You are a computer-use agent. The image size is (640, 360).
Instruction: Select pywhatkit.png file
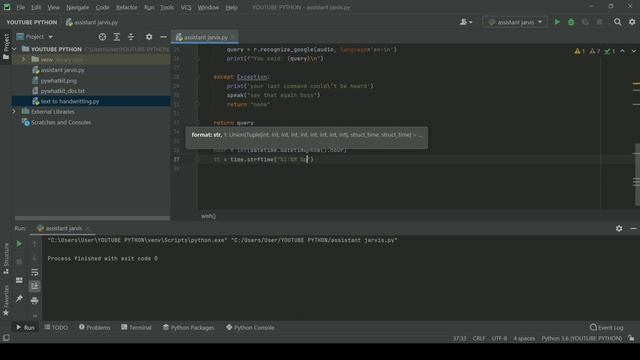(x=58, y=80)
